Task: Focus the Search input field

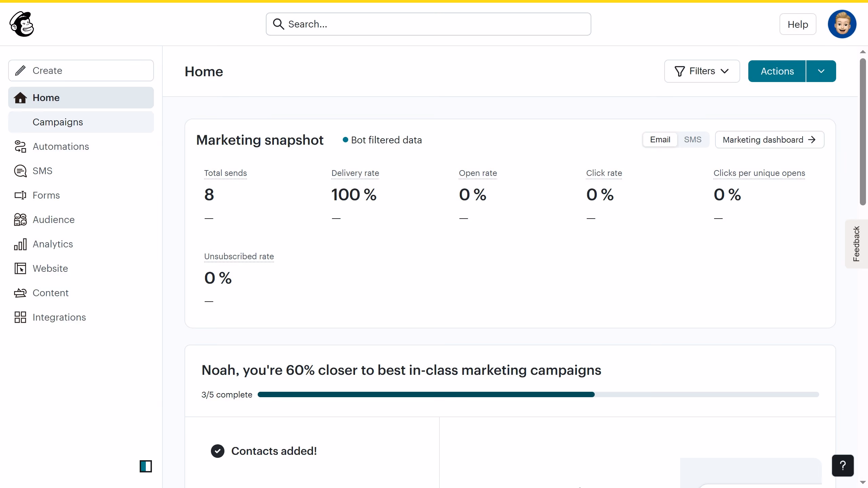Action: coord(428,24)
